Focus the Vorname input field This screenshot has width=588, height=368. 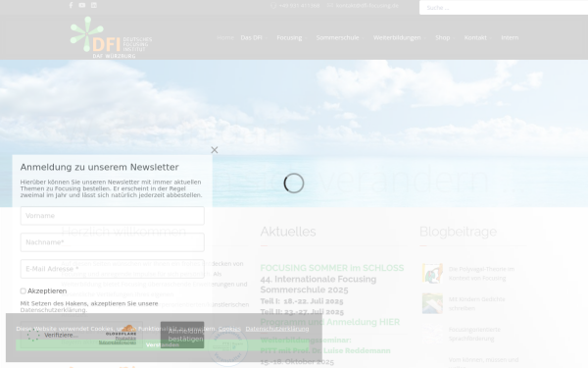pyautogui.click(x=112, y=216)
